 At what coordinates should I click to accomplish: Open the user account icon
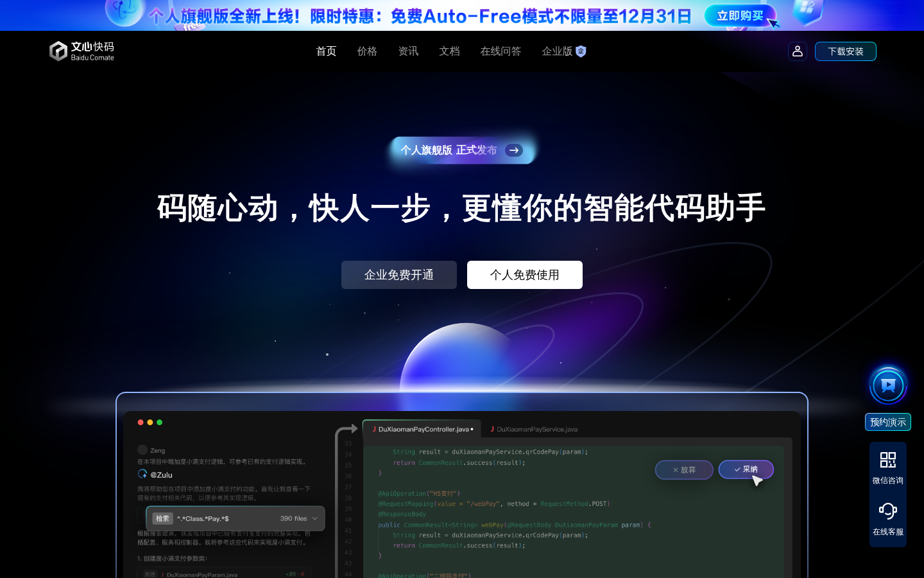point(798,51)
